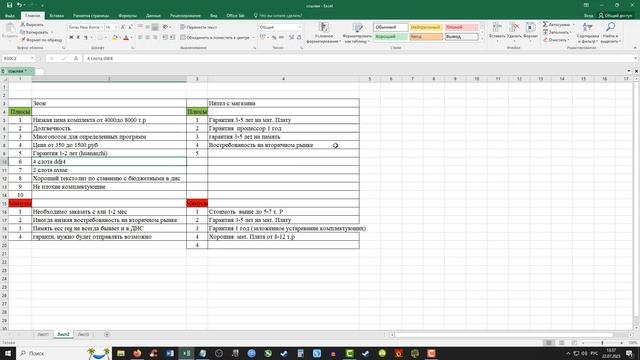Click the Undo arrow icon
Viewport: 640px width, 360px height.
pos(19,5)
